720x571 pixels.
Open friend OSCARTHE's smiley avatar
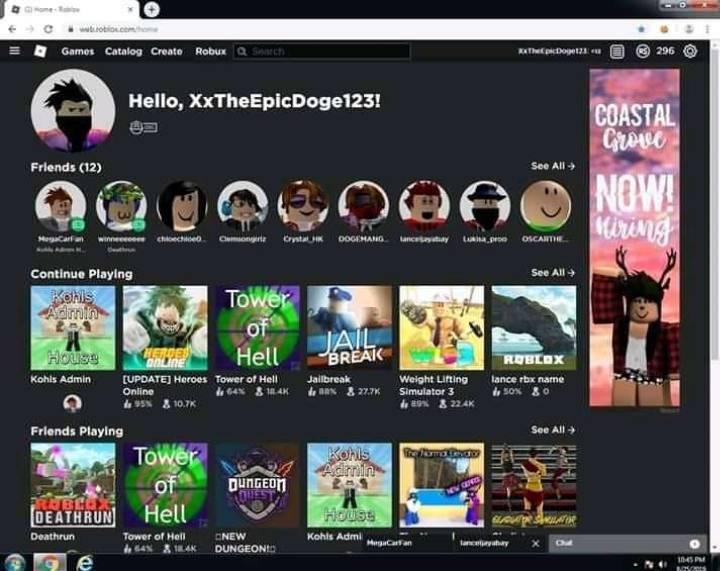tap(546, 205)
